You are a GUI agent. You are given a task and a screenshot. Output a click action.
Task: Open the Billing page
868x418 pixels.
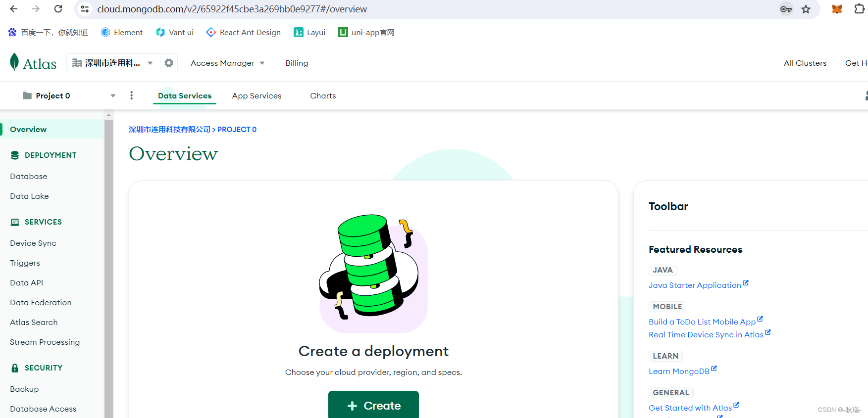[297, 63]
